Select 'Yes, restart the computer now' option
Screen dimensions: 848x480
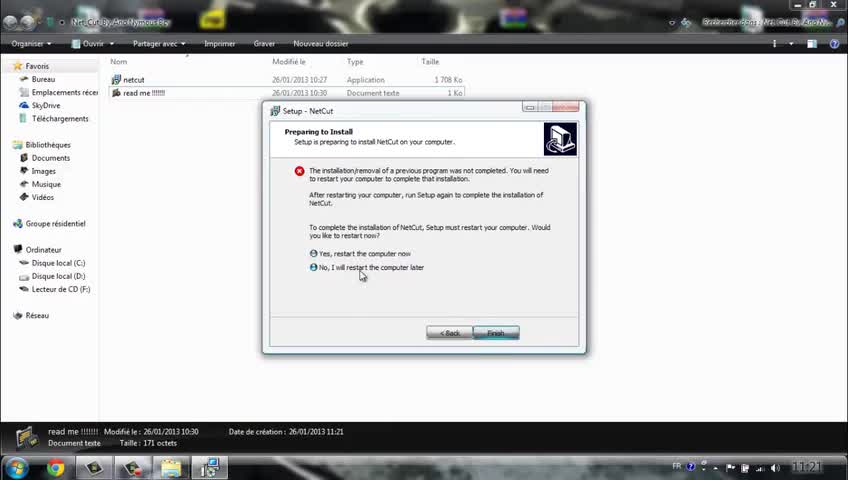[x=360, y=254]
